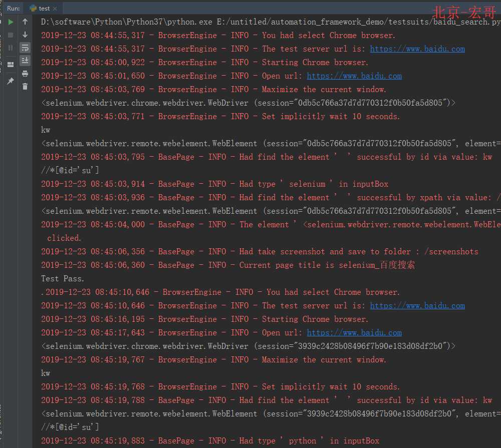
Task: Close the test run tab
Action: click(55, 9)
